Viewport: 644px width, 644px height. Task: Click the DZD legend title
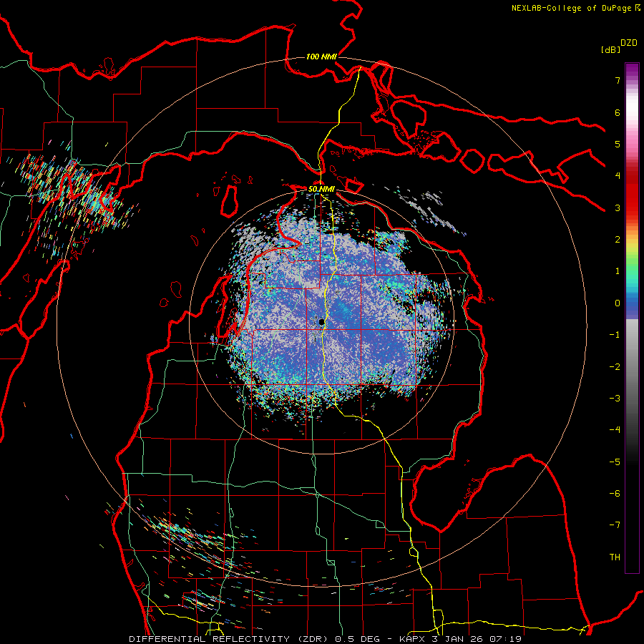pos(629,43)
